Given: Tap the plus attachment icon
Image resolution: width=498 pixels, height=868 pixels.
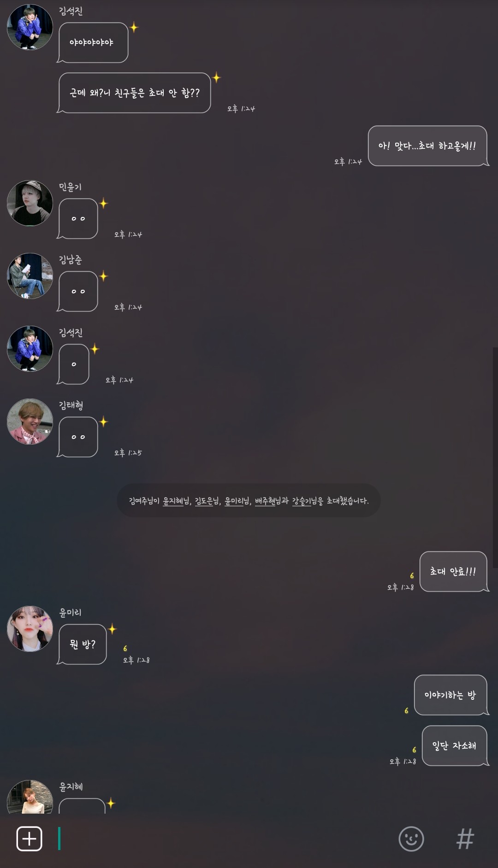Looking at the screenshot, I should coord(30,839).
